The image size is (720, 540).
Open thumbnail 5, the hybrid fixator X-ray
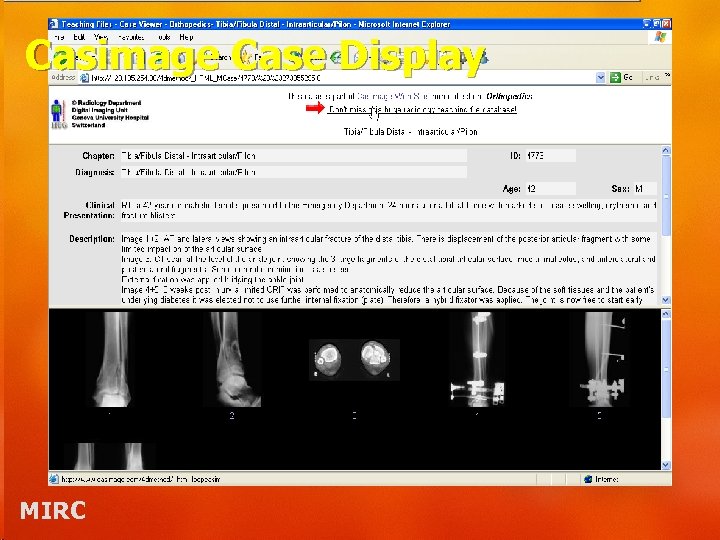point(600,360)
